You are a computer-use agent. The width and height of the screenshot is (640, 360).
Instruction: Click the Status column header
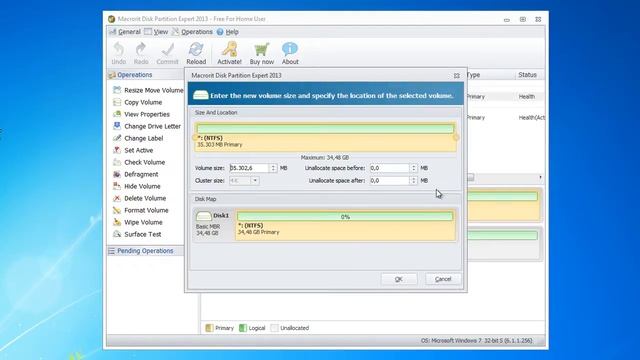(527, 75)
